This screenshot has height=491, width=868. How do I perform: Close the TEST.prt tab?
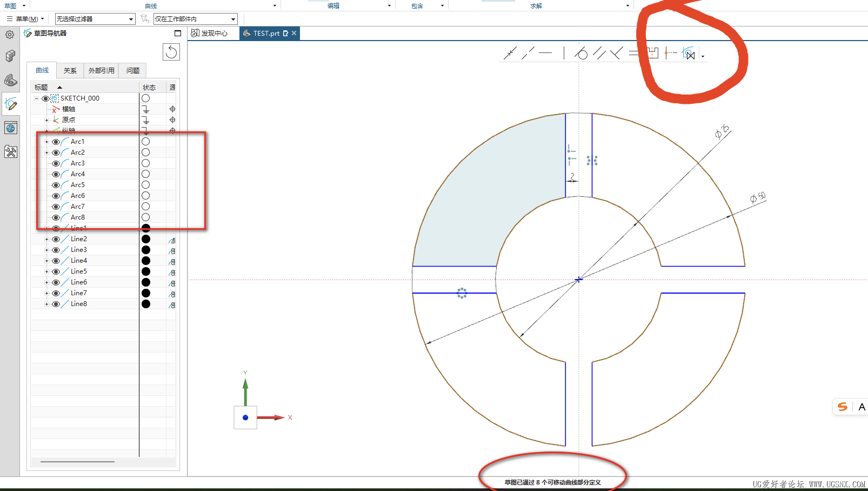tap(294, 33)
